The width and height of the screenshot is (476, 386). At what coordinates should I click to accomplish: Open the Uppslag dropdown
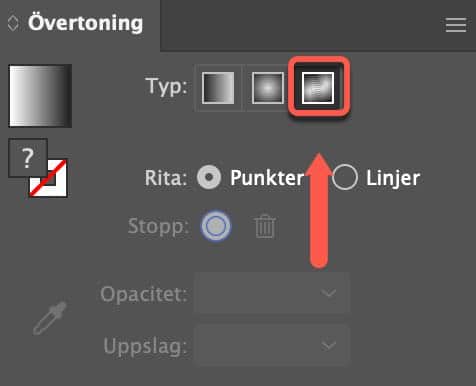click(x=271, y=345)
